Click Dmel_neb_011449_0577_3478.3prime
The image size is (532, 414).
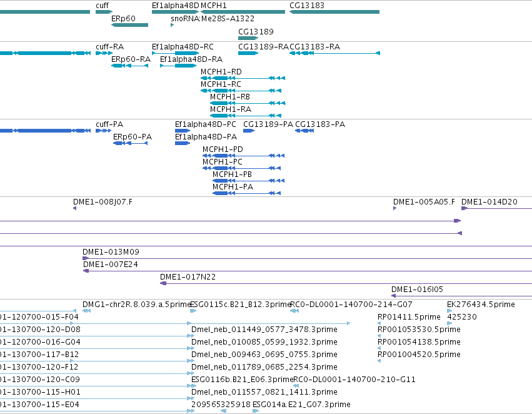(x=264, y=330)
